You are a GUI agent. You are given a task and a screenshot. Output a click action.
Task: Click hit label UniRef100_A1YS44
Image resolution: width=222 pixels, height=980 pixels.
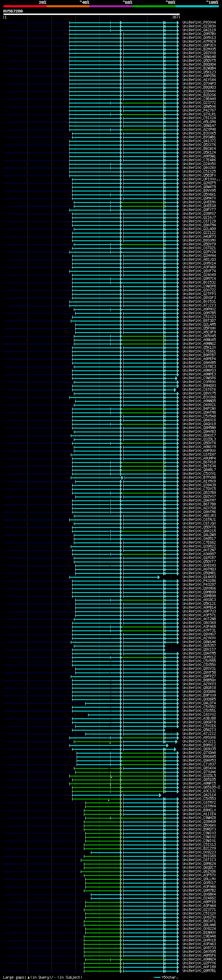coord(199,80)
